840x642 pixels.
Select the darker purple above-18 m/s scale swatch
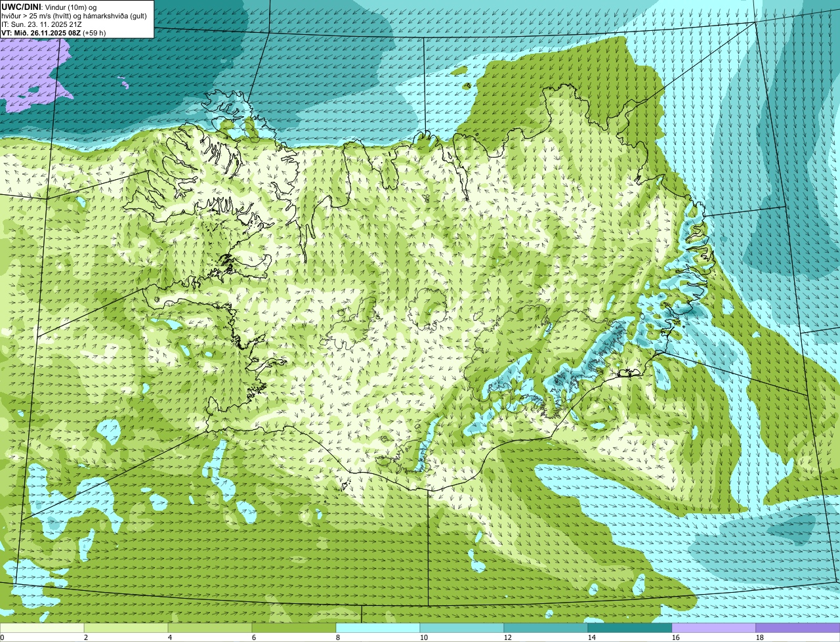click(x=798, y=628)
